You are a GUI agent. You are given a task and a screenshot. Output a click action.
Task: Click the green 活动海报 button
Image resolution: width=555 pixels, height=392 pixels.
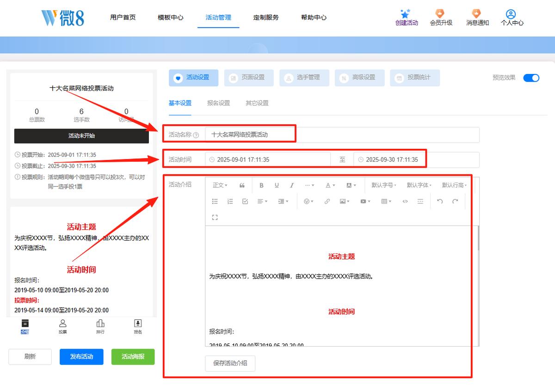(x=133, y=357)
